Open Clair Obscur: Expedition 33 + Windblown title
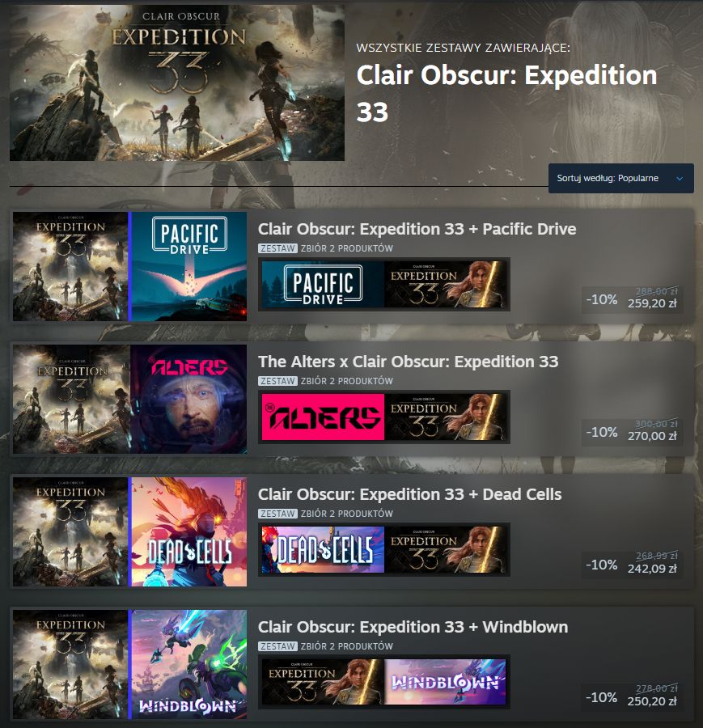The height and width of the screenshot is (728, 703). pyautogui.click(x=413, y=627)
